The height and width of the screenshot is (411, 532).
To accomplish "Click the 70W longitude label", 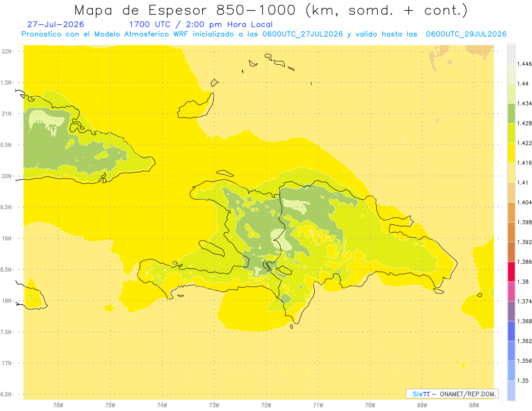I will (x=370, y=405).
